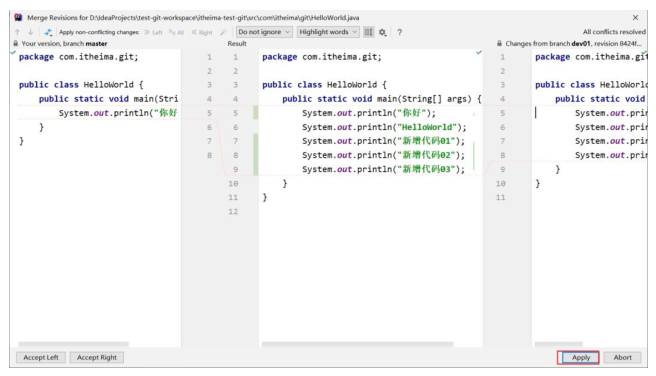Apply non-conflicting changes from Left

point(153,32)
